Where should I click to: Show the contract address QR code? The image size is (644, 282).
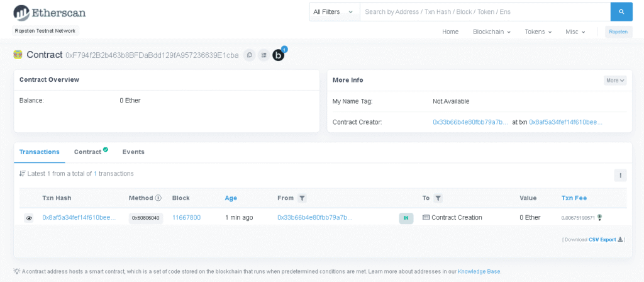(264, 55)
